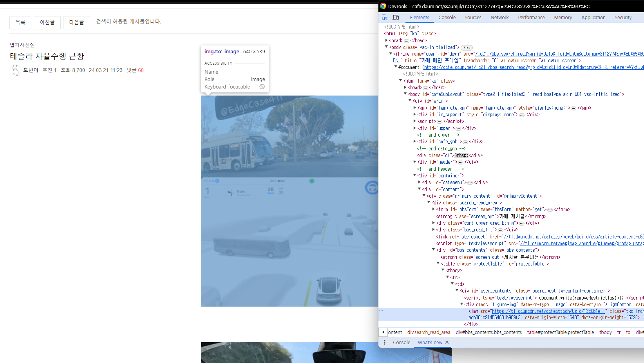Image resolution: width=644 pixels, height=363 pixels.
Task: Expand the xmp template_xmp node
Action: pyautogui.click(x=414, y=108)
